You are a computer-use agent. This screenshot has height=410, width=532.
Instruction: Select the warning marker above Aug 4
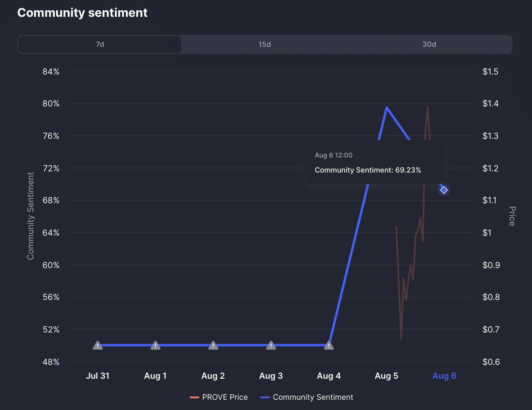click(329, 345)
